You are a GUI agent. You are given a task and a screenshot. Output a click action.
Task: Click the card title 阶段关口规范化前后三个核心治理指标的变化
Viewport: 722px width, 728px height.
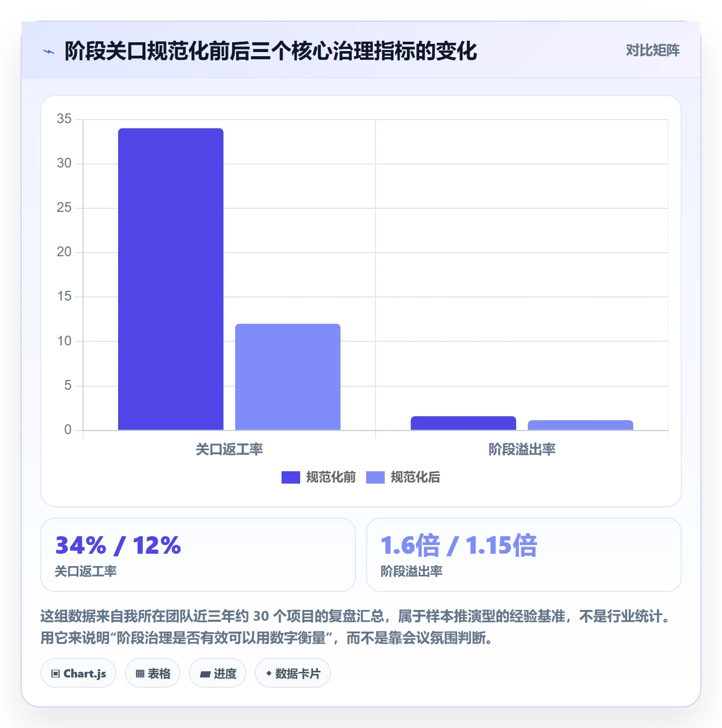(x=271, y=51)
